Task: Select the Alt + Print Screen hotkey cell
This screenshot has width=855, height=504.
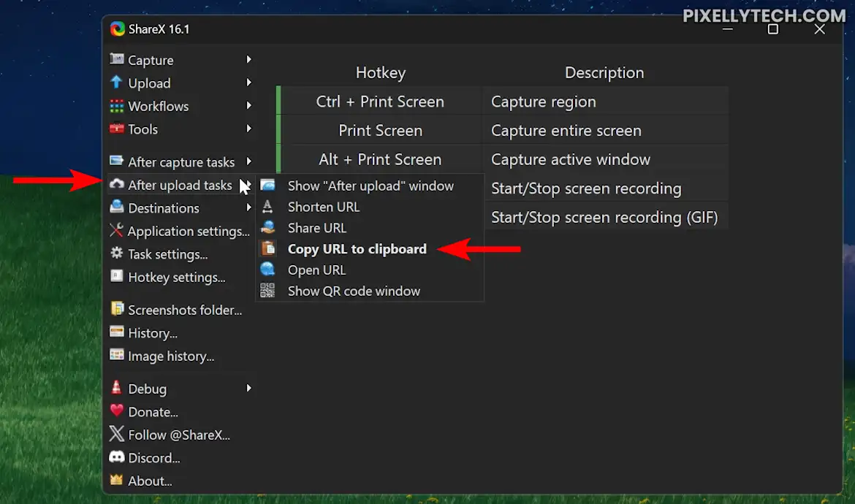Action: tap(380, 159)
